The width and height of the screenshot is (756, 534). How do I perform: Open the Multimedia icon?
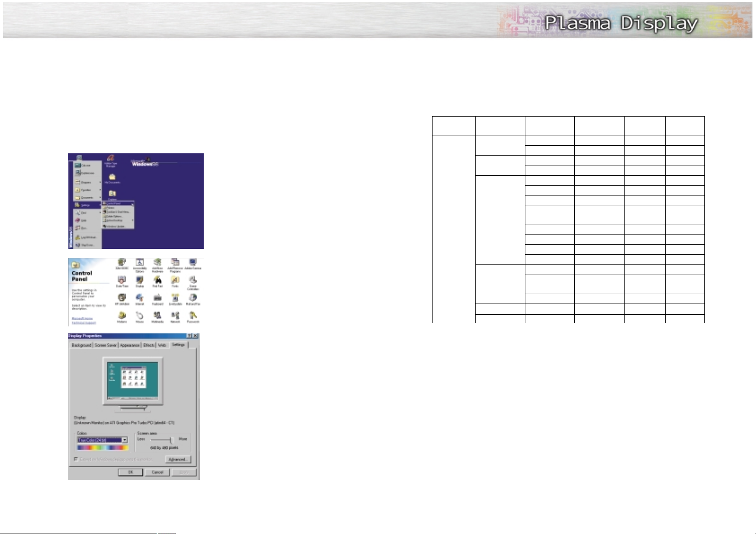tap(157, 317)
